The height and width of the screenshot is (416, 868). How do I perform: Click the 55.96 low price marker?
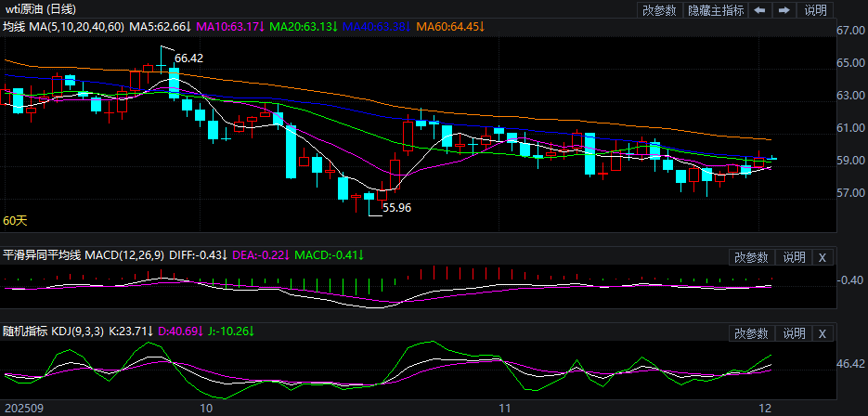pyautogui.click(x=396, y=208)
